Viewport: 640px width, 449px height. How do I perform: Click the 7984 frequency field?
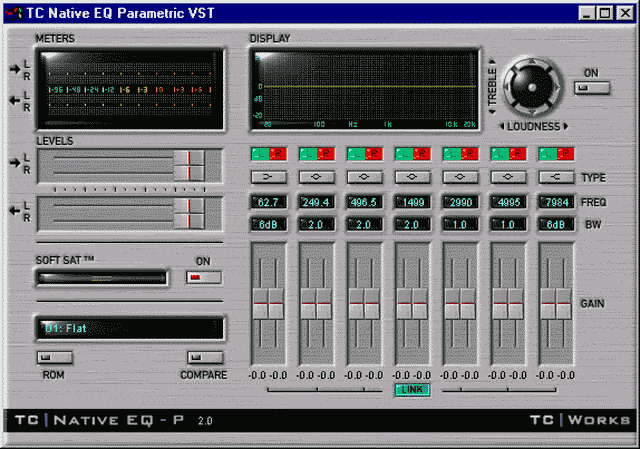(556, 202)
